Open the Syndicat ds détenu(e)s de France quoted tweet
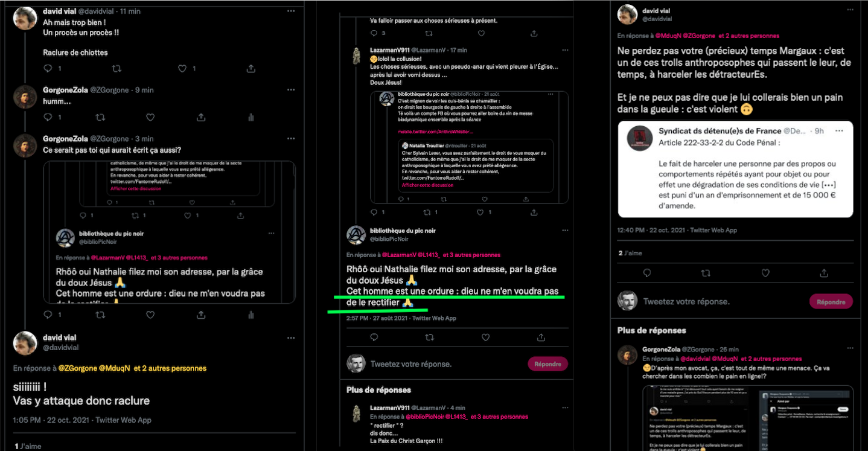Viewport: 868px width, 451px height. click(x=735, y=169)
